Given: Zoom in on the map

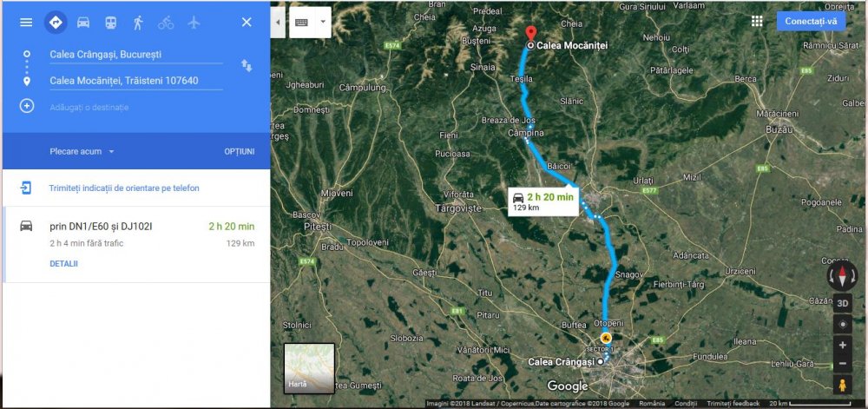Looking at the screenshot, I should tap(843, 345).
